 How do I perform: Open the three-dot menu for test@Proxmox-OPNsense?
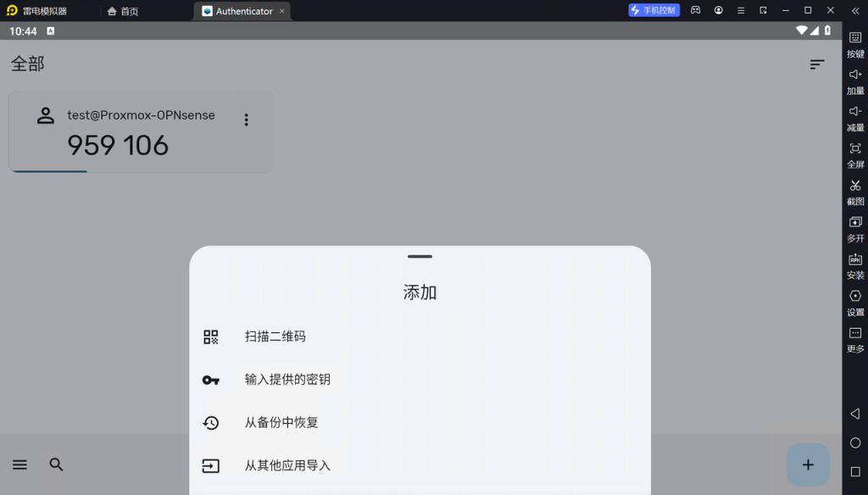click(247, 120)
